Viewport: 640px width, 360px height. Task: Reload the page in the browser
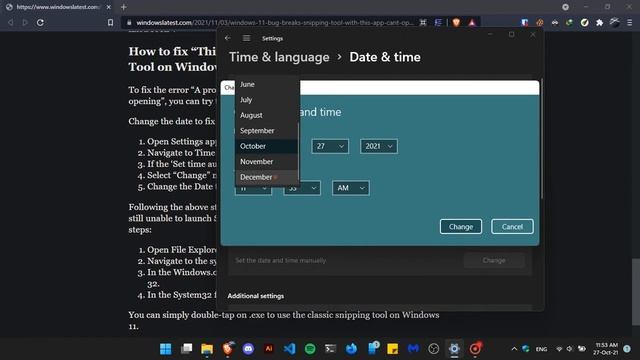point(40,22)
